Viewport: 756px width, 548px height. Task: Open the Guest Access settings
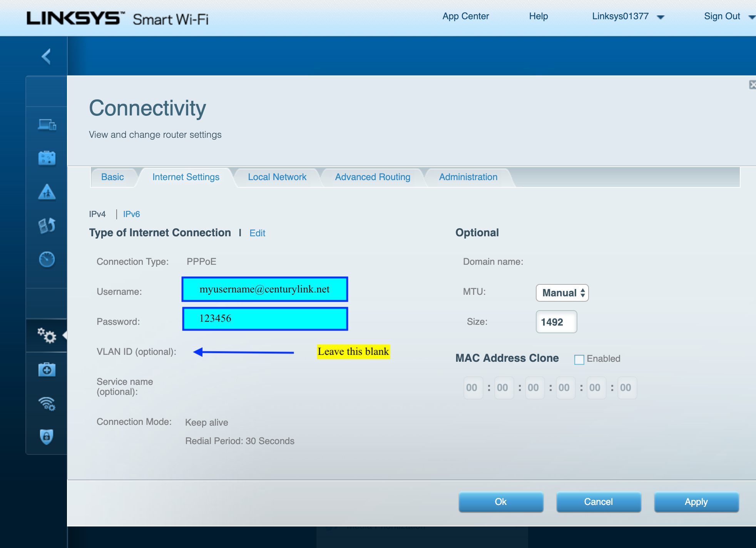coord(46,158)
